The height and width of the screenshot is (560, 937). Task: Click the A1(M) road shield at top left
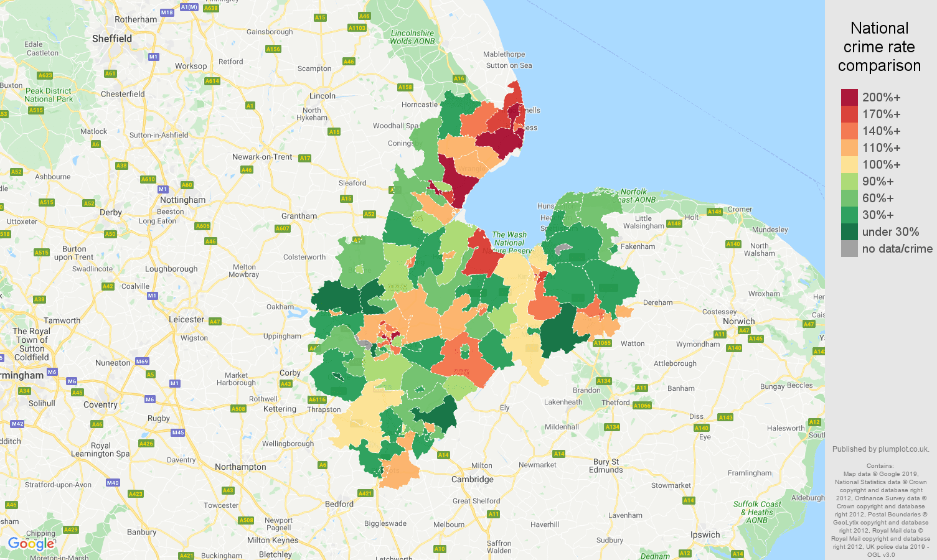point(188,6)
